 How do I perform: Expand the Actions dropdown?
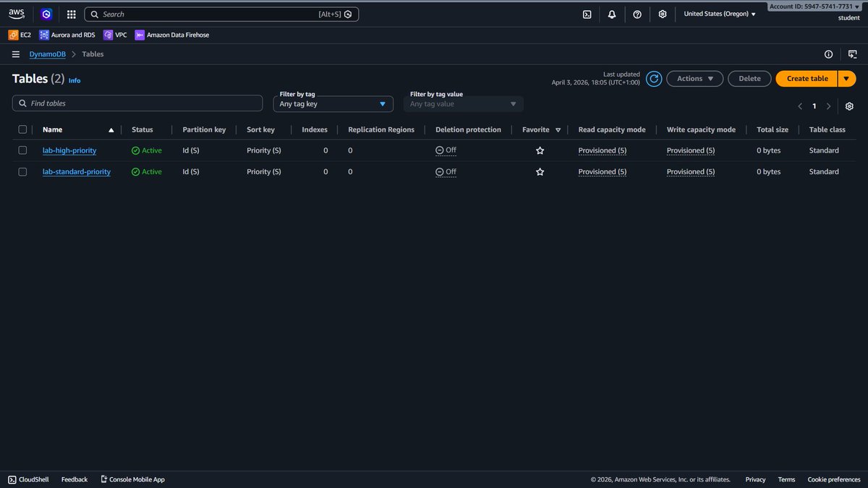(x=694, y=79)
